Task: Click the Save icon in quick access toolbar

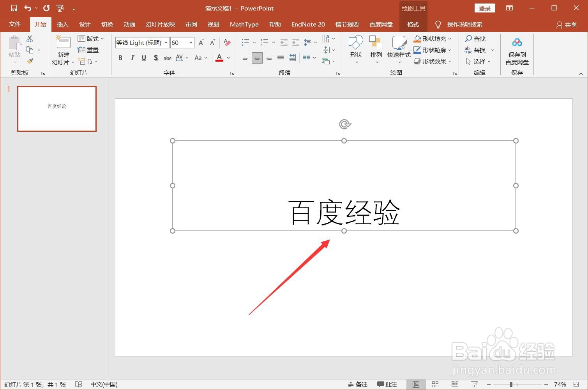Action: coord(14,8)
